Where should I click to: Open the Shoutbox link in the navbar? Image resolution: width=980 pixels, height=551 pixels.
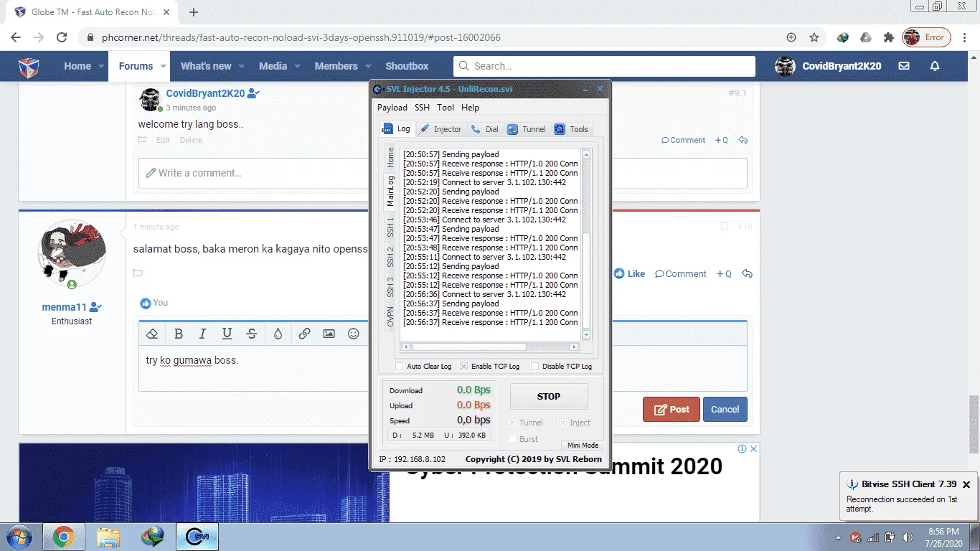pos(407,66)
